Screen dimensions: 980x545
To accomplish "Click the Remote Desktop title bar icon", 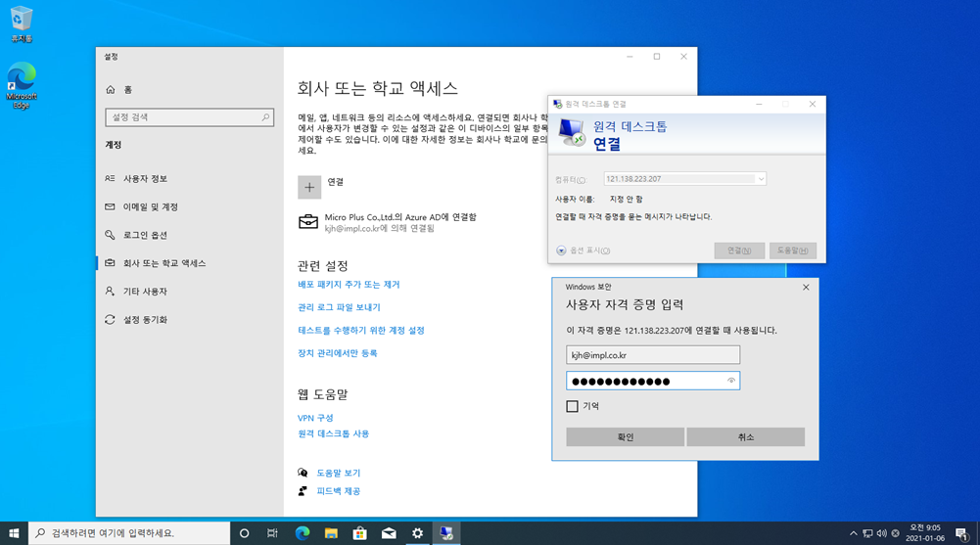I will coord(557,105).
